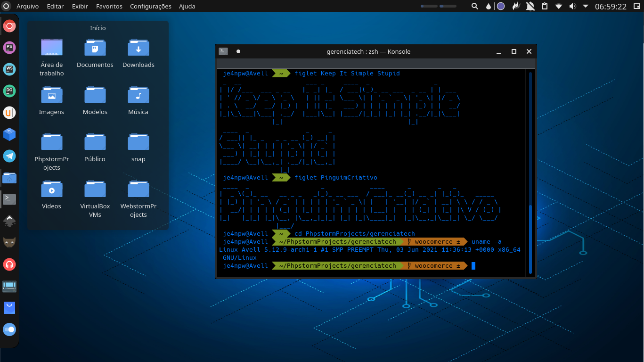Open the file manager folder icon in dock

click(9, 178)
